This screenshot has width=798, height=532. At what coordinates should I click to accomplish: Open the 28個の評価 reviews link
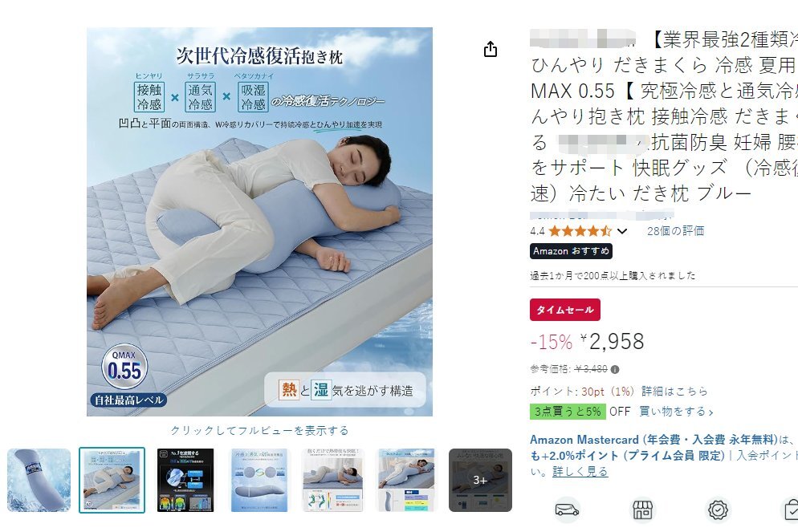pos(675,231)
